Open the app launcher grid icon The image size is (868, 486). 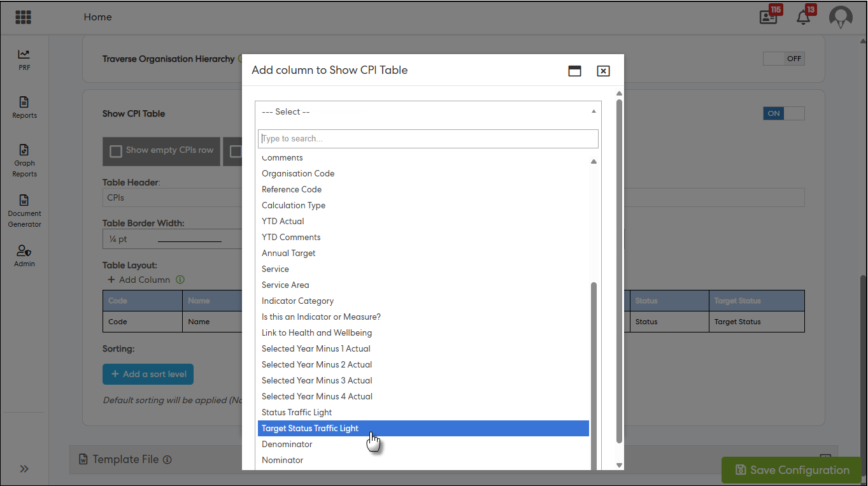click(x=24, y=17)
